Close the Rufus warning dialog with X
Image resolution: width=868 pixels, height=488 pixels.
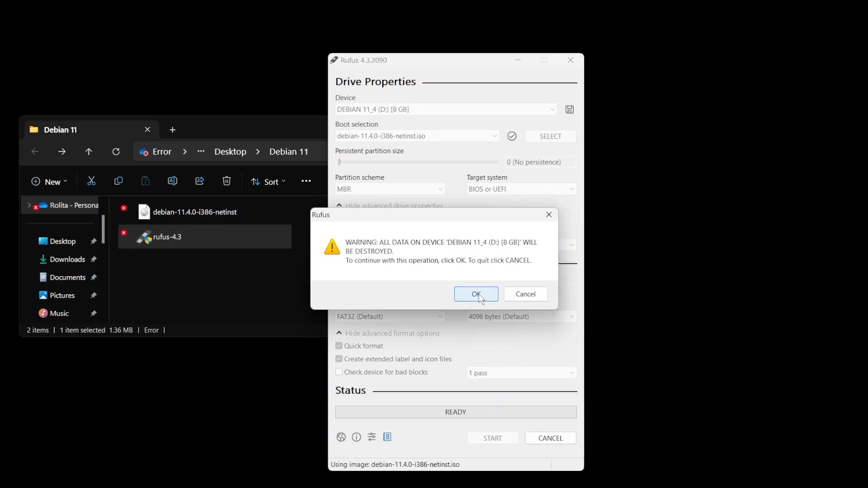(x=549, y=215)
